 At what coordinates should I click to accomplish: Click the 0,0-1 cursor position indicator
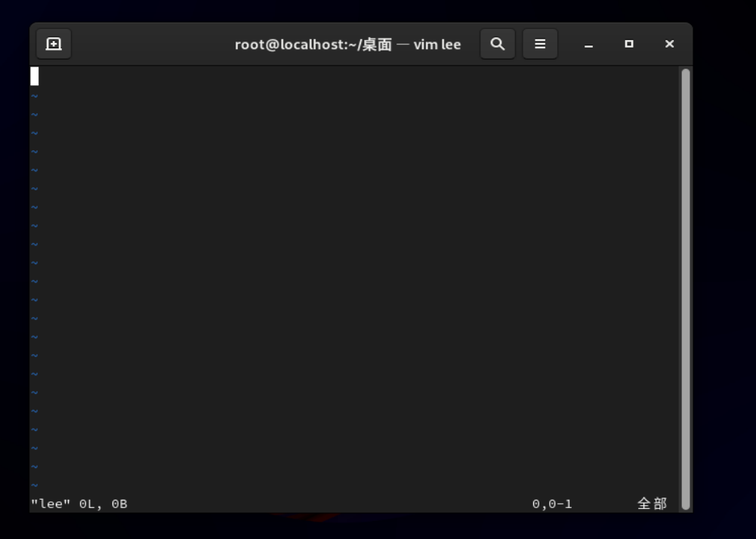552,504
